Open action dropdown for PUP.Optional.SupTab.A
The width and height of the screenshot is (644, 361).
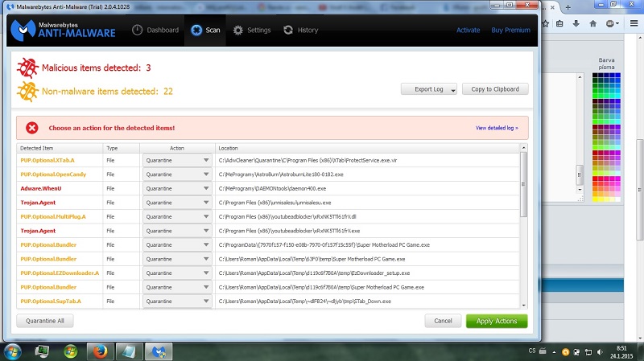coord(177,302)
